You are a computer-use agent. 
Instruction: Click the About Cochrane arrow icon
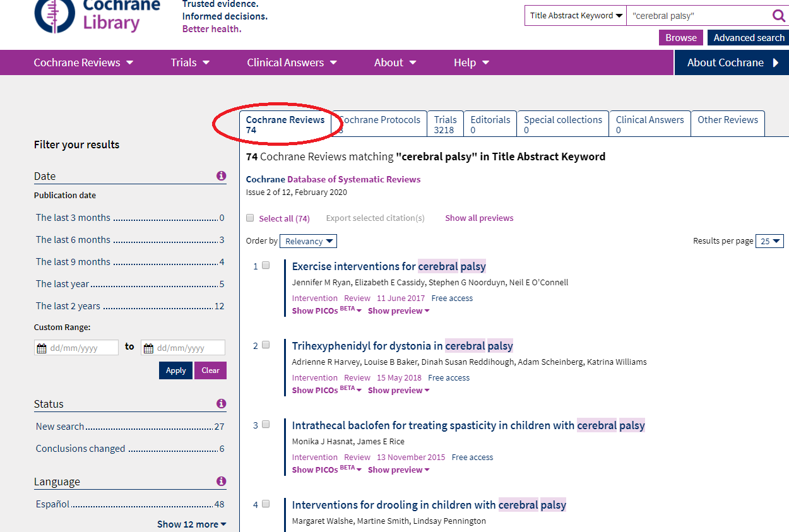point(776,62)
